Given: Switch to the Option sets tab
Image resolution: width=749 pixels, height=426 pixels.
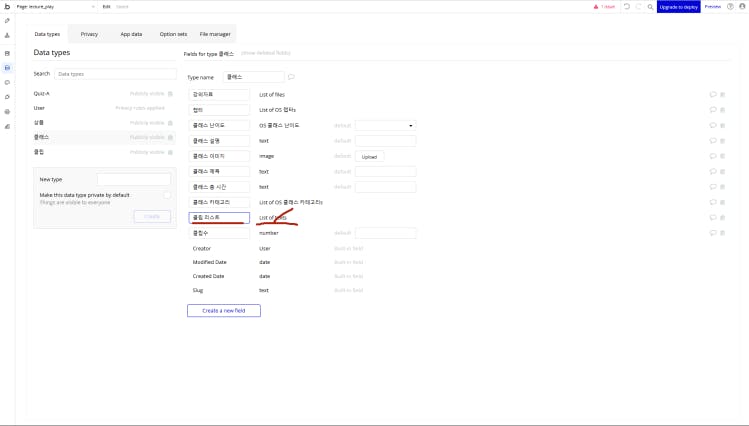Looking at the screenshot, I should 173,34.
